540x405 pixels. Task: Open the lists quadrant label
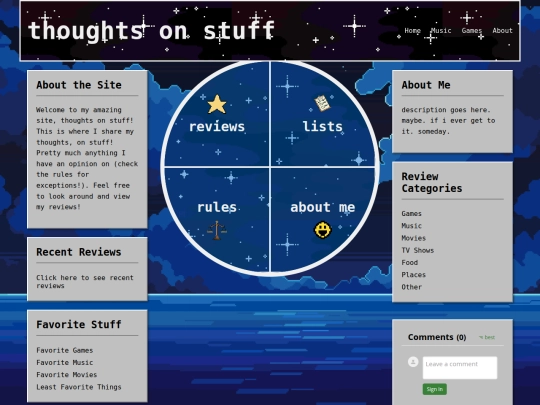point(323,126)
